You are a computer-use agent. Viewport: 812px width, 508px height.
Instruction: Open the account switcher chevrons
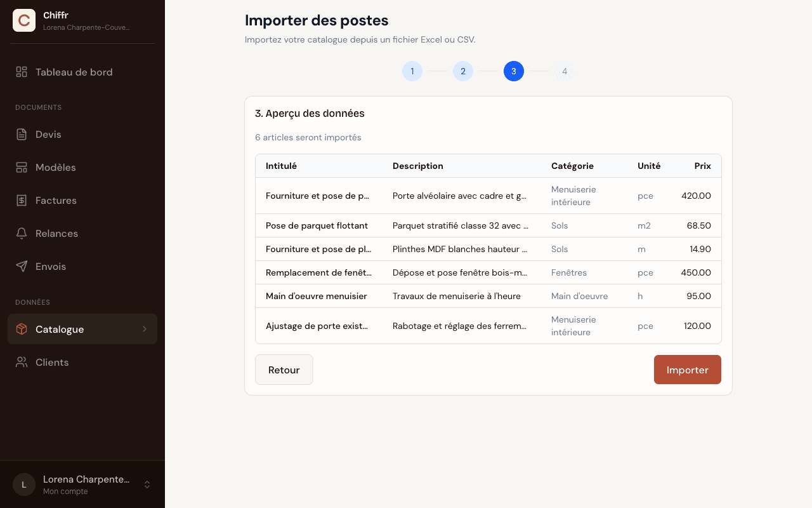(147, 485)
